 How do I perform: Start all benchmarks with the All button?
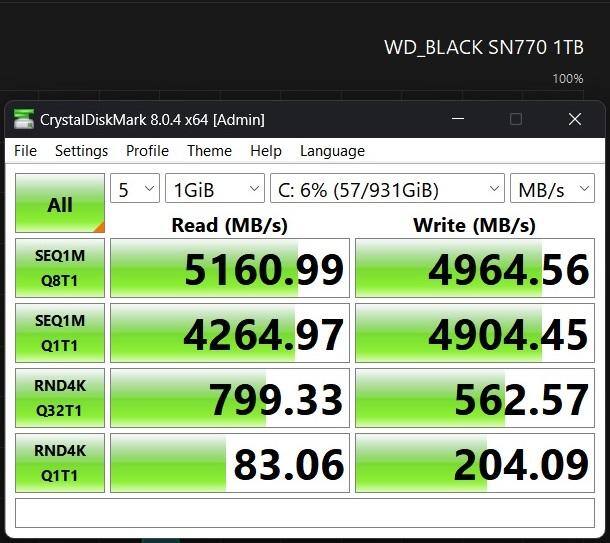point(60,204)
